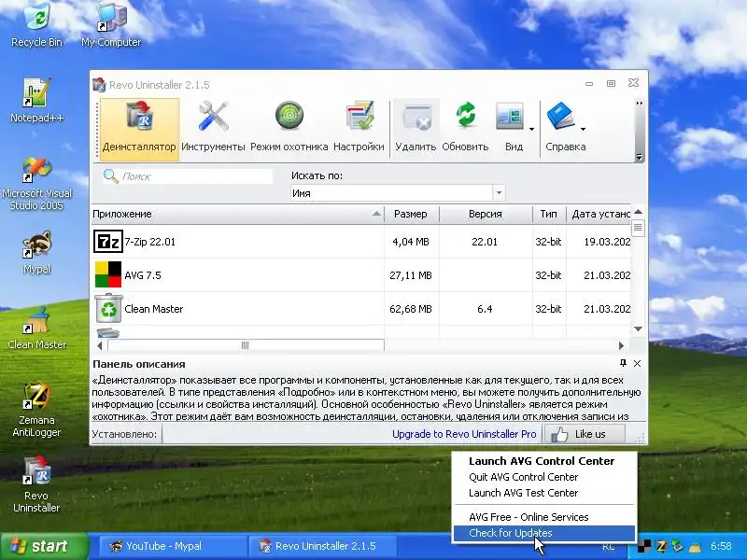Sort by the Размер column header

click(x=411, y=214)
